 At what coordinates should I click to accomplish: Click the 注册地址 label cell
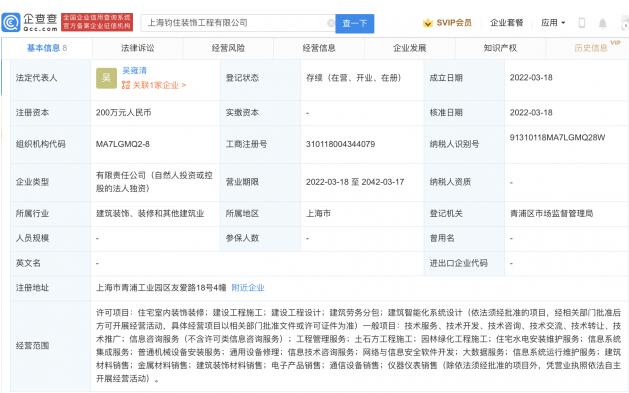coord(51,288)
